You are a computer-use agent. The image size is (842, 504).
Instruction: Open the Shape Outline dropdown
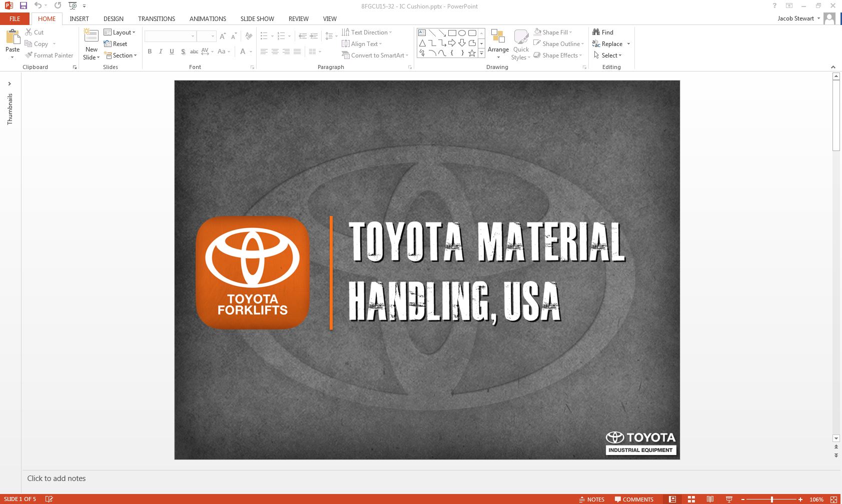tap(558, 44)
